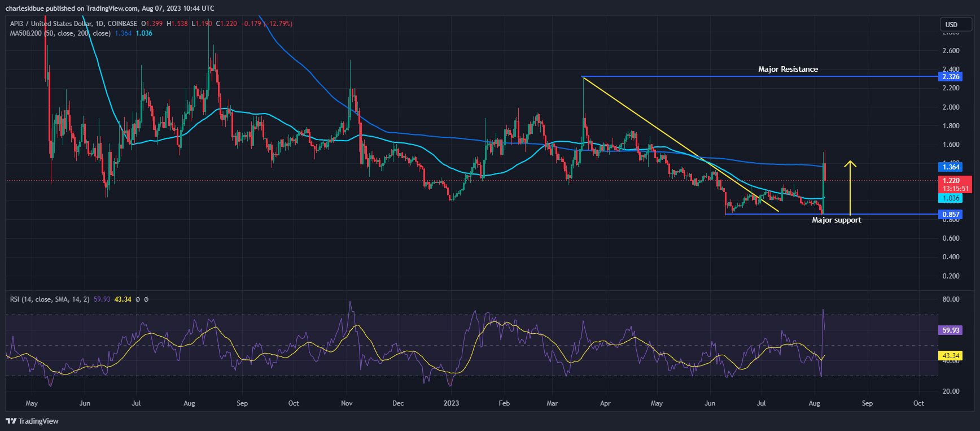980x431 pixels.
Task: Click the 2.600 price scale value
Action: [951, 51]
